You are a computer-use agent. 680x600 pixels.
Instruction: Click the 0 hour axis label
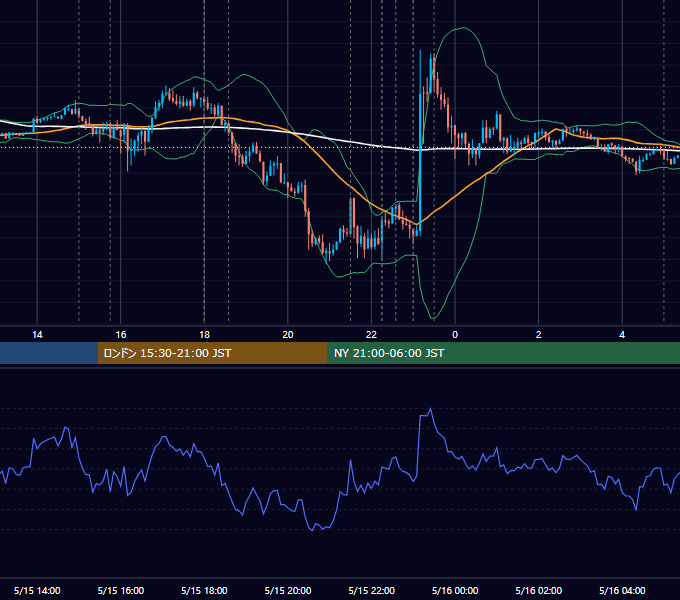tap(455, 335)
